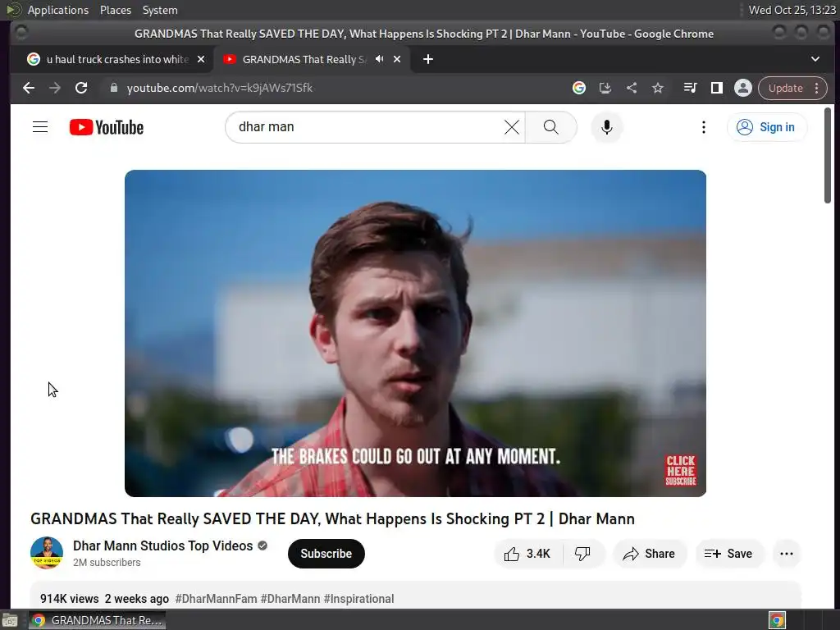The image size is (840, 630).
Task: Open Dhar Mann Studios Top Videos channel link
Action: [163, 546]
